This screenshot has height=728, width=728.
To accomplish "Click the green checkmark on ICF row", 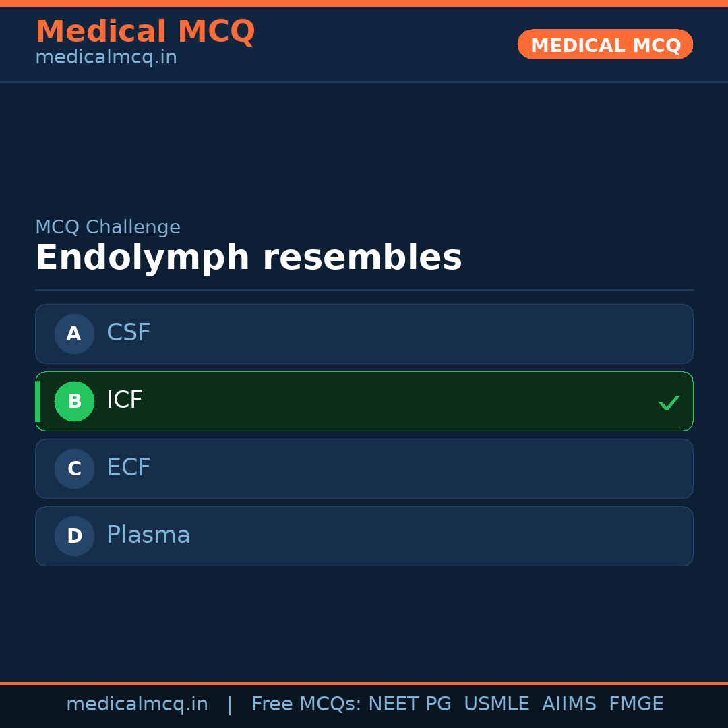I will [x=669, y=402].
